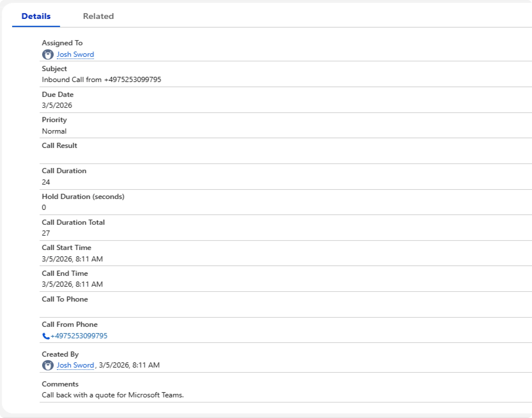Click Josh Sword avatar under Created By
Viewport: 532px width, 418px height.
(48, 365)
